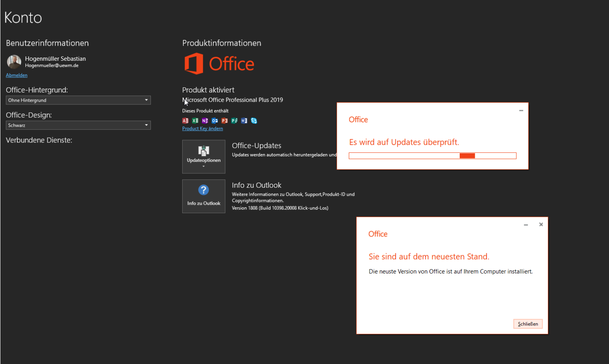Click the user profile picture
The height and width of the screenshot is (364, 609).
(x=14, y=62)
